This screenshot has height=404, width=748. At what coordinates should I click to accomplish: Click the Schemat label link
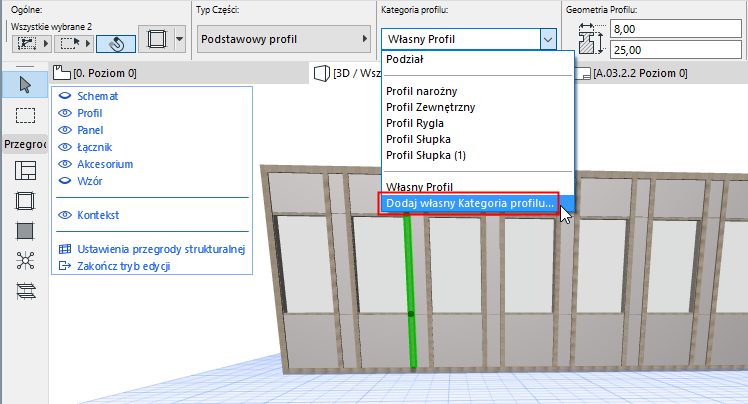click(97, 96)
